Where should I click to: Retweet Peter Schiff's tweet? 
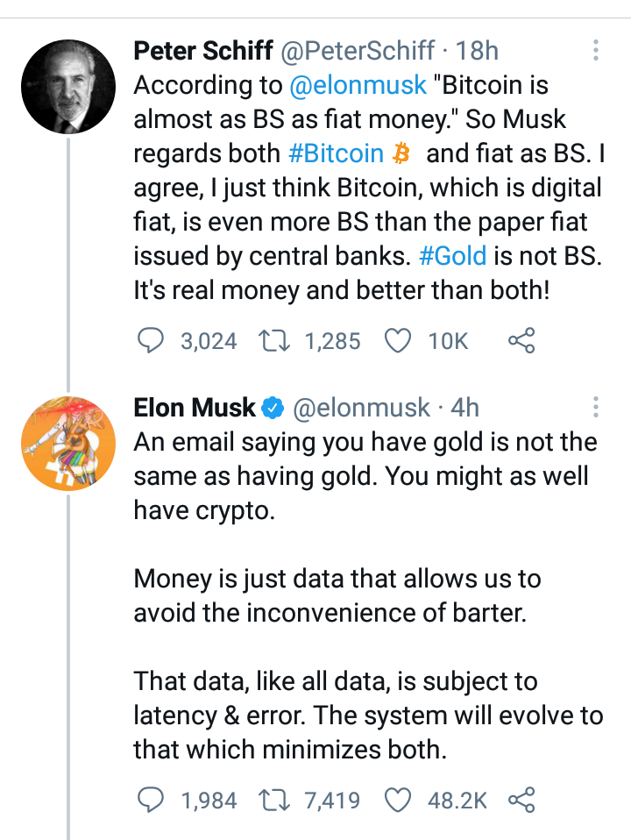pos(274,341)
